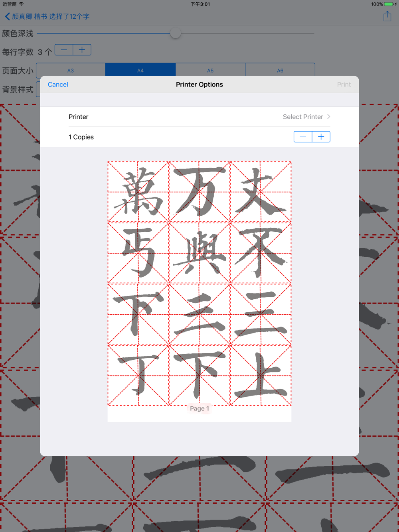
Task: Tap the Wi-Fi icon in status bar
Action: tap(21, 4)
